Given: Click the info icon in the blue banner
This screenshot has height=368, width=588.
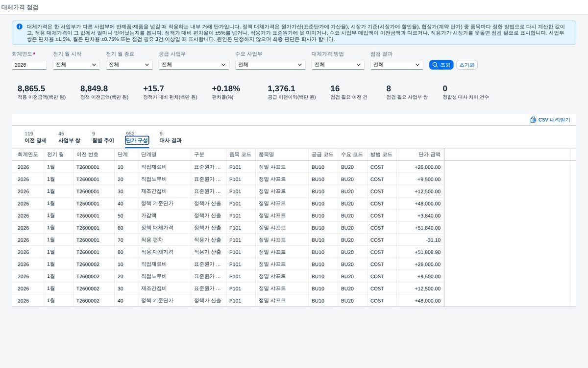Looking at the screenshot, I should (x=19, y=26).
